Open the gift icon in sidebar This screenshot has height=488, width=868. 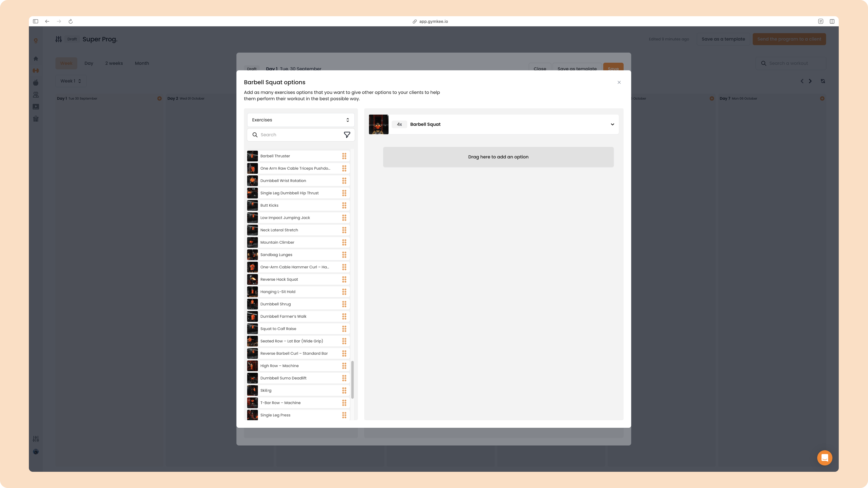[x=36, y=119]
